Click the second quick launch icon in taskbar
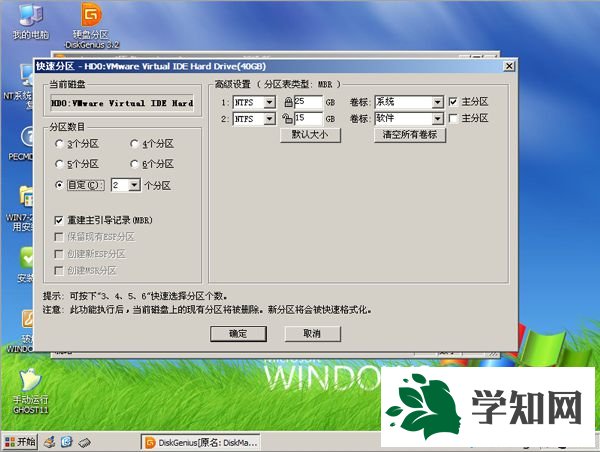Screen dimensions: 600x452 [67, 442]
